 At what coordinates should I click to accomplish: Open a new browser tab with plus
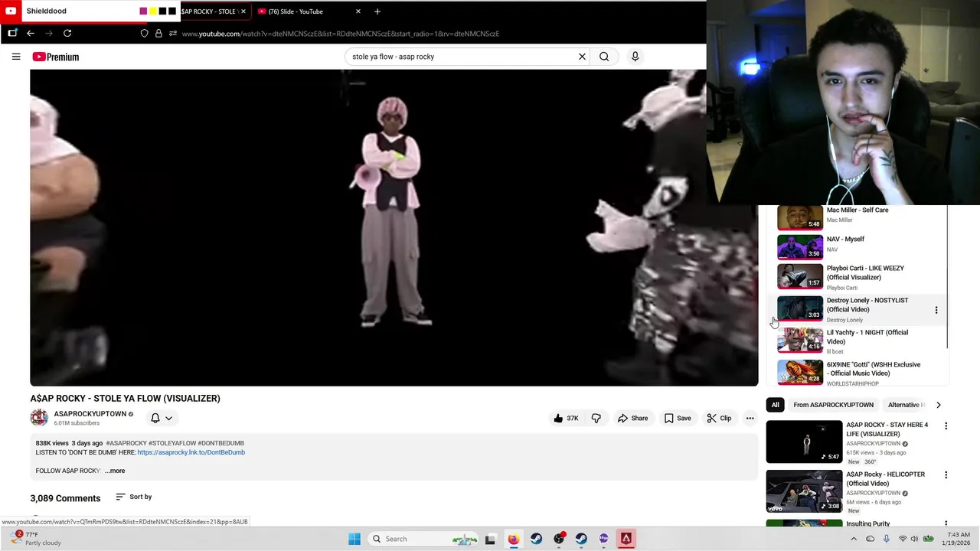377,11
